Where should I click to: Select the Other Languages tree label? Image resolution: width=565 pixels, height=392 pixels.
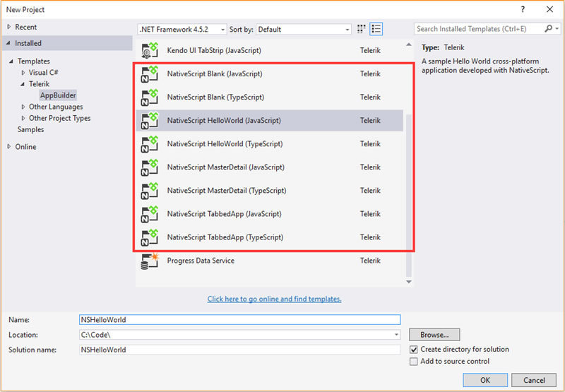tap(56, 107)
